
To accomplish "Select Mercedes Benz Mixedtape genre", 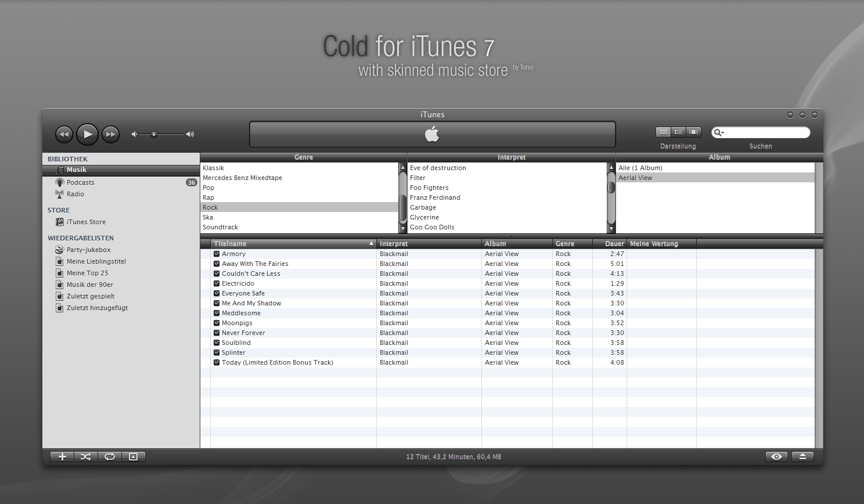I will tap(299, 178).
